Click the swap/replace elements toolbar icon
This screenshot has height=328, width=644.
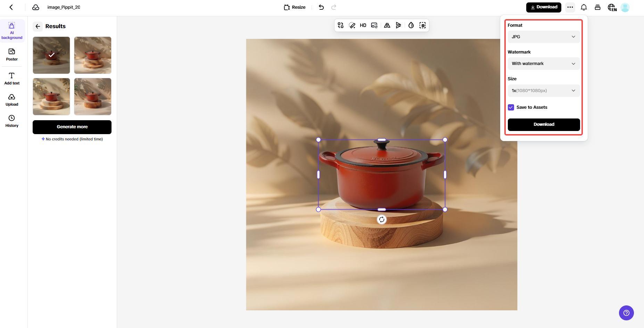(341, 25)
